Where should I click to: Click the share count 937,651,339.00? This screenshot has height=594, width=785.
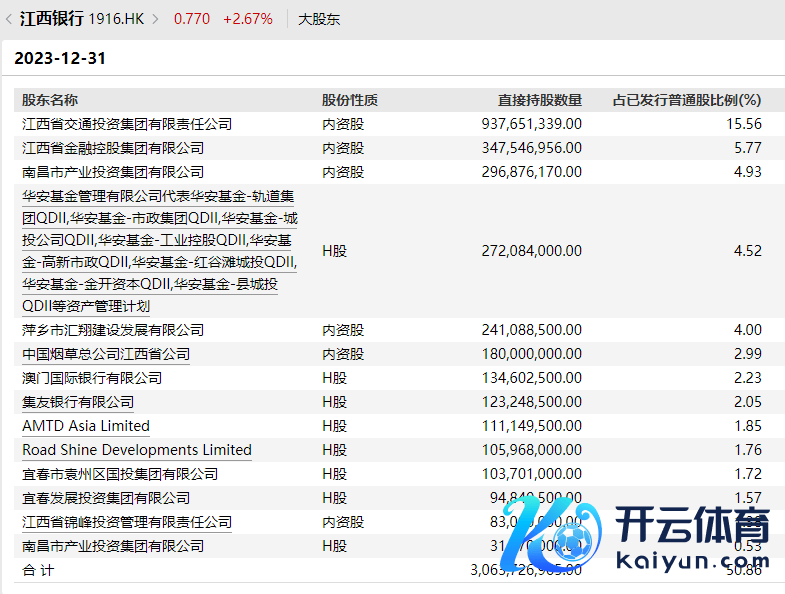[x=532, y=124]
